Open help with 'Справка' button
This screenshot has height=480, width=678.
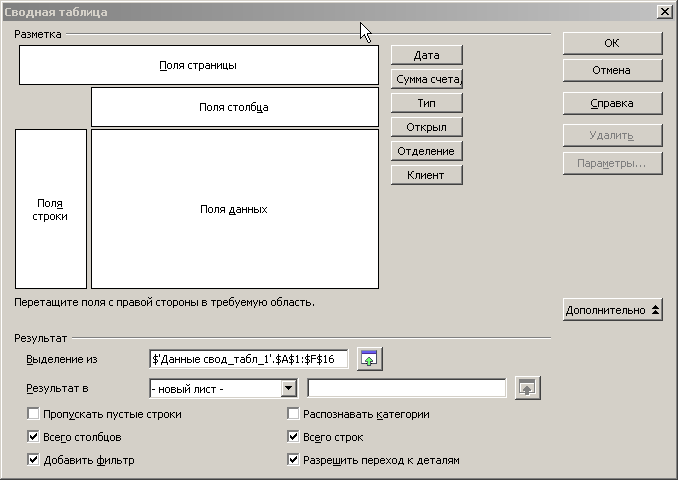coord(612,103)
